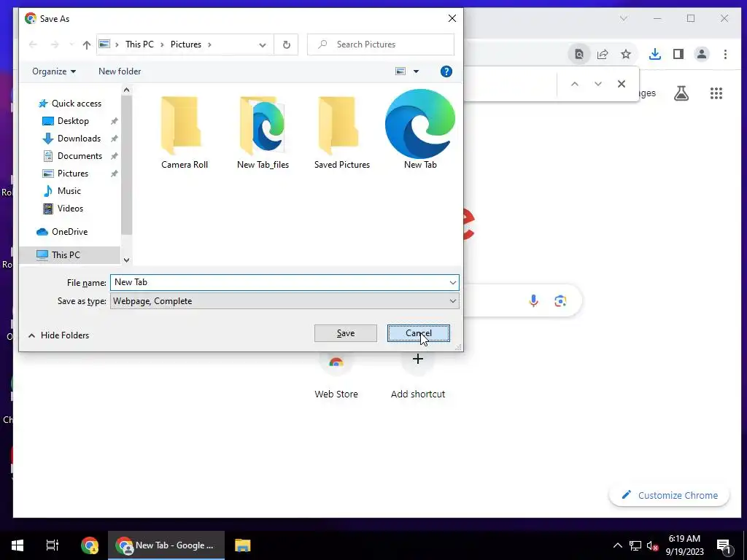Open Chrome profile avatar
Viewport: 747px width, 560px height.
pyautogui.click(x=701, y=54)
